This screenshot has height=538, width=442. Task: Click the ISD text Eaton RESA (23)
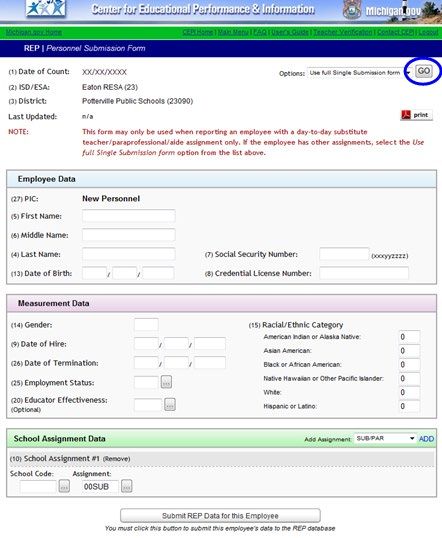click(110, 87)
